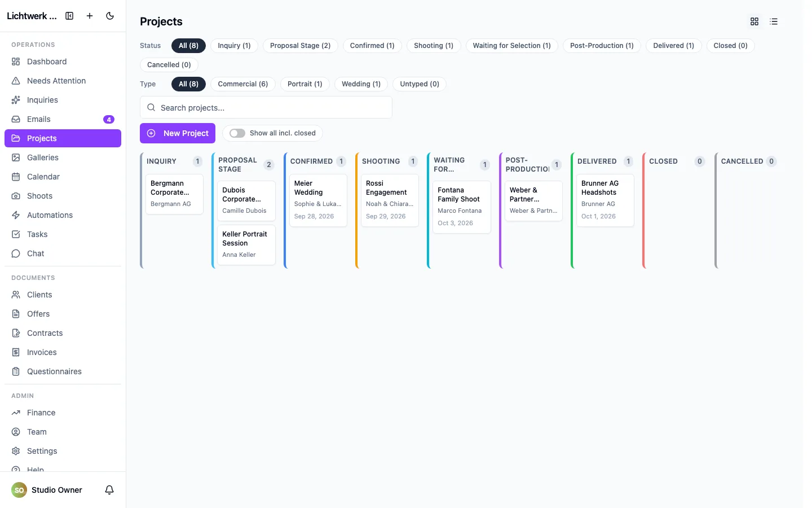Open Keller Portrait Session card
This screenshot has height=508, width=812.
pos(246,245)
